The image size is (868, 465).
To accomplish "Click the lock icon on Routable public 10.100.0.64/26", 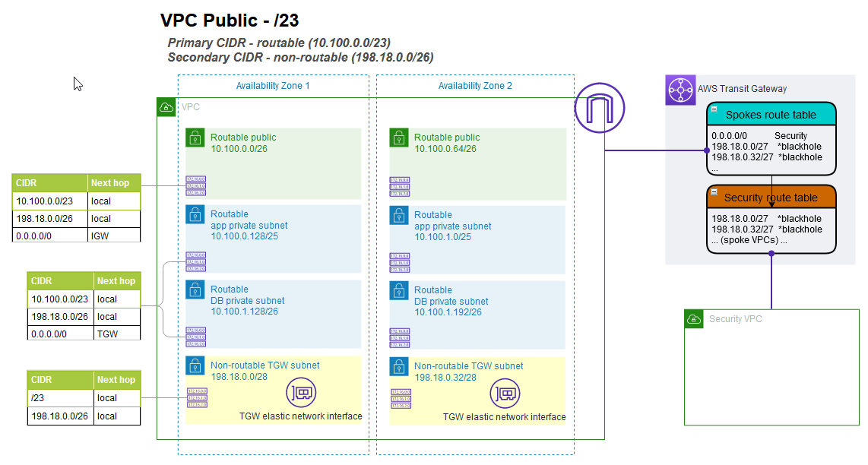I will (398, 138).
